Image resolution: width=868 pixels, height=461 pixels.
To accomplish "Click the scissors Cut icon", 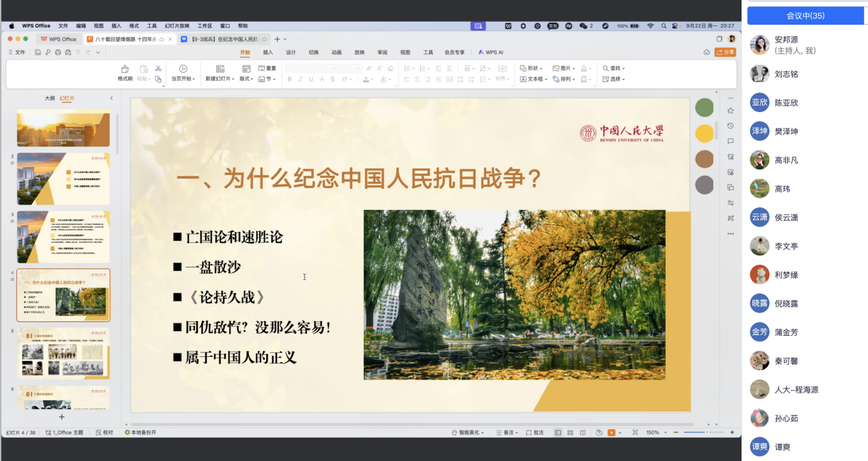I will tap(158, 68).
